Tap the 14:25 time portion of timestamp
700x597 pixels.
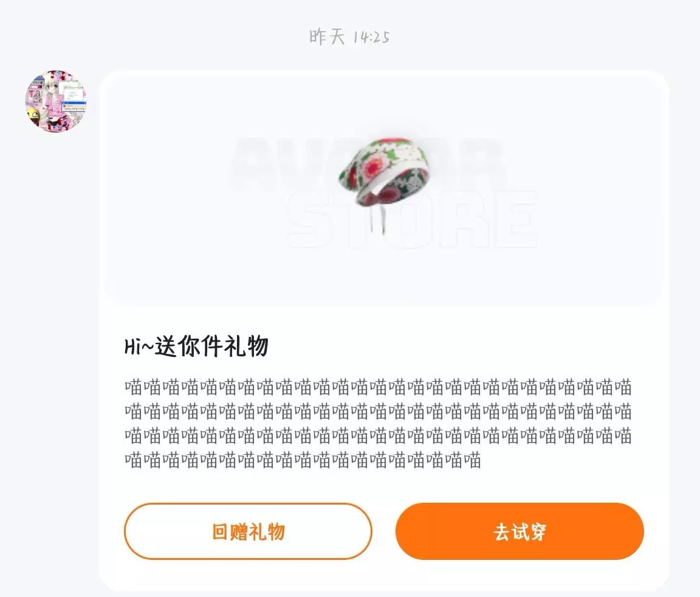371,37
